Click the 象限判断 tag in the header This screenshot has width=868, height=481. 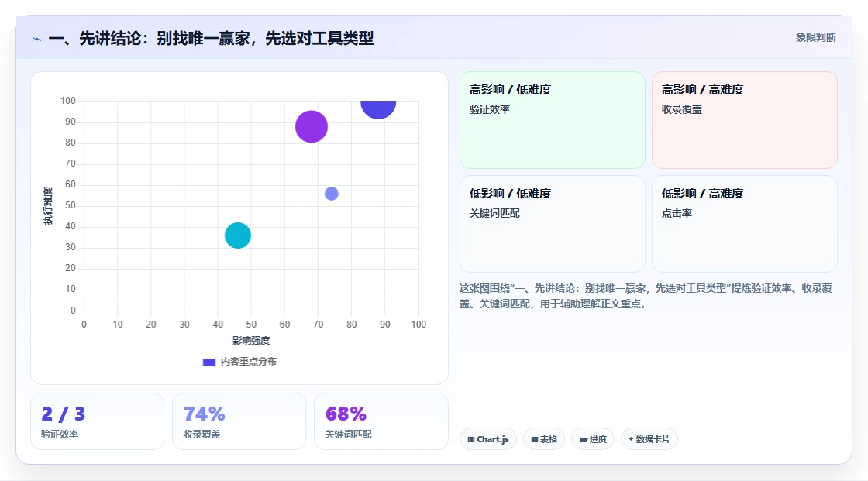815,38
